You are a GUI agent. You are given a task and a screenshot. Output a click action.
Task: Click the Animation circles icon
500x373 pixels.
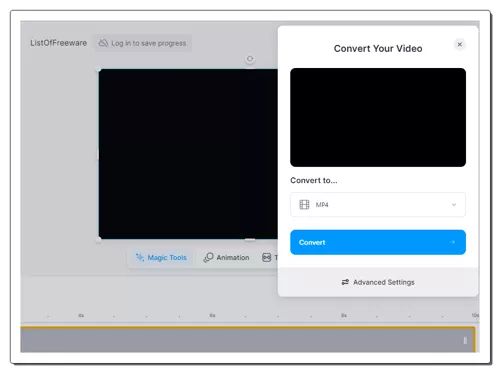coord(208,258)
